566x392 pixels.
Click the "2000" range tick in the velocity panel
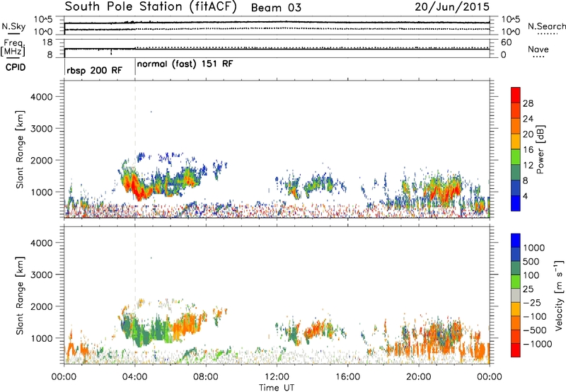(x=41, y=306)
